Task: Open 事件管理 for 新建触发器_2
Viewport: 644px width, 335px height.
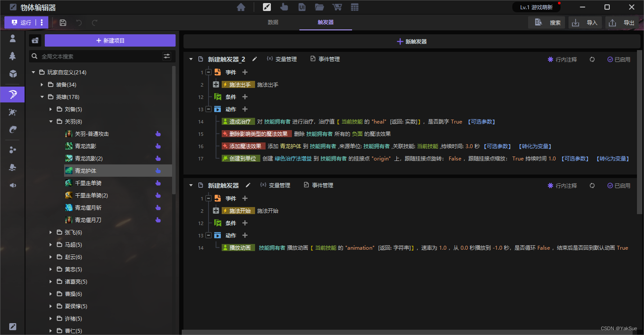Action: tap(325, 59)
